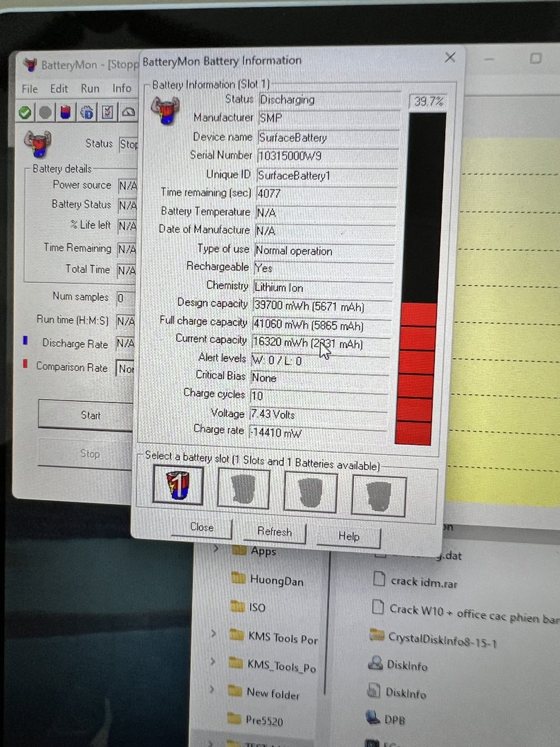The image size is (560, 747).
Task: Open the CrystalDiskInfo8-15-1 folder
Action: 433,637
